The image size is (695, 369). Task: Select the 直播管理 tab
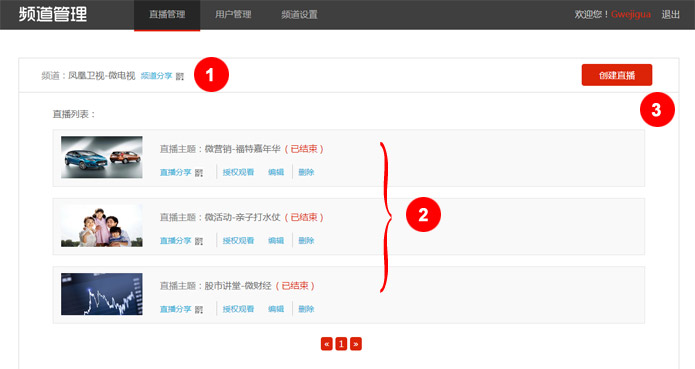pos(167,15)
